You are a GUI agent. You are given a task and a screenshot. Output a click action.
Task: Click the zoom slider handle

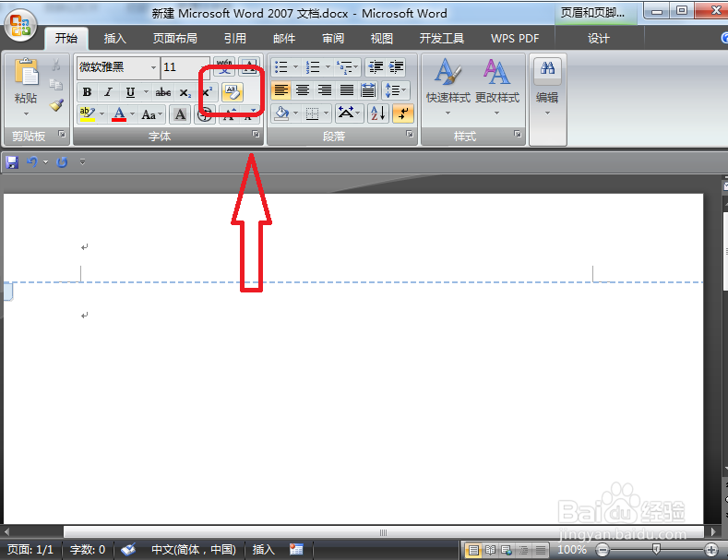click(656, 550)
